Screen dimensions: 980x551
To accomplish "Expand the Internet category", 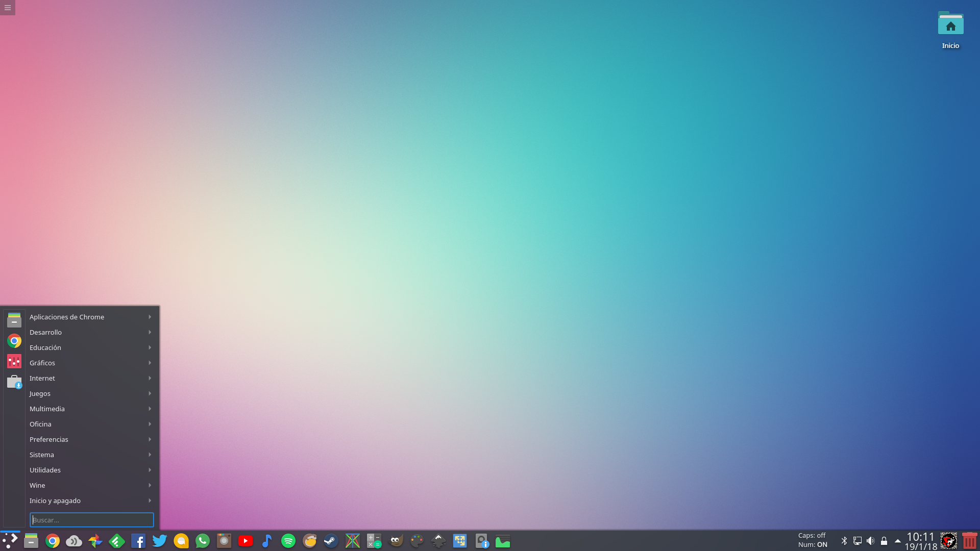I will 91,378.
